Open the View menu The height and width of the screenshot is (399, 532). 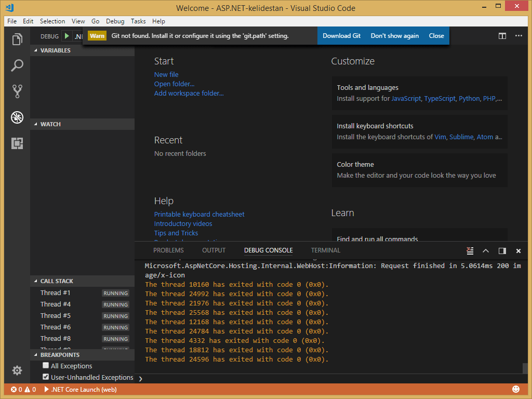pos(78,21)
